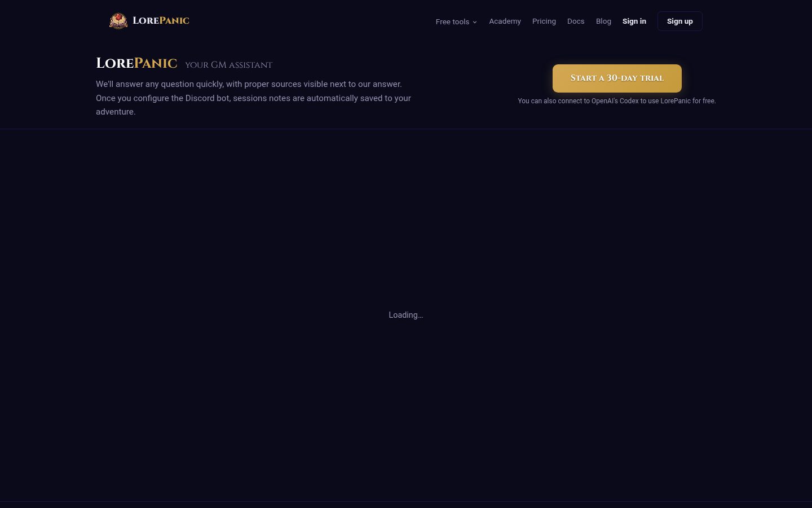812x508 pixels.
Task: Click the Sign in link
Action: click(634, 21)
